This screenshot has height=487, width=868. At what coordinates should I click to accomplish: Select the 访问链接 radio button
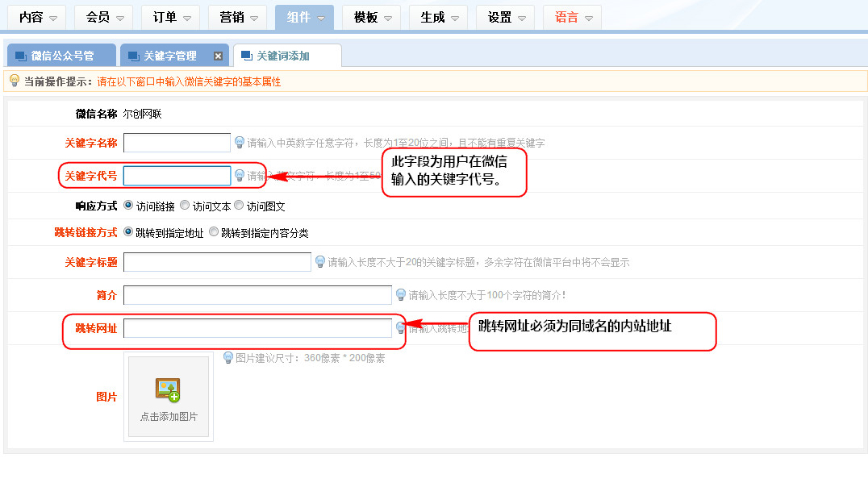pos(128,206)
